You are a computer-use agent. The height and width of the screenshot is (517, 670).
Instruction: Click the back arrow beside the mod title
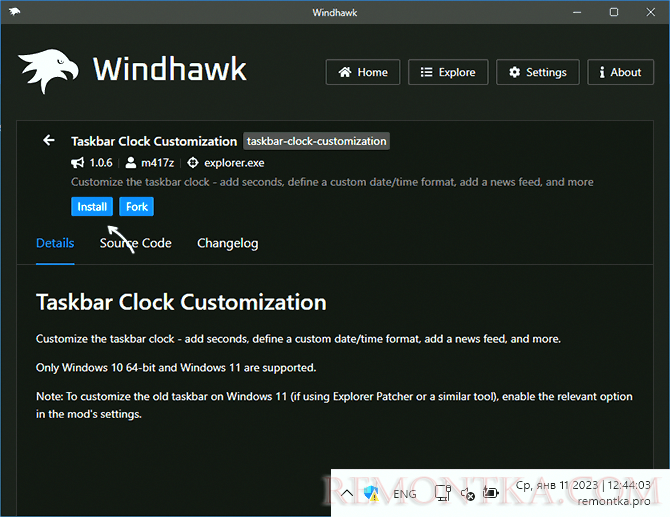pos(49,140)
